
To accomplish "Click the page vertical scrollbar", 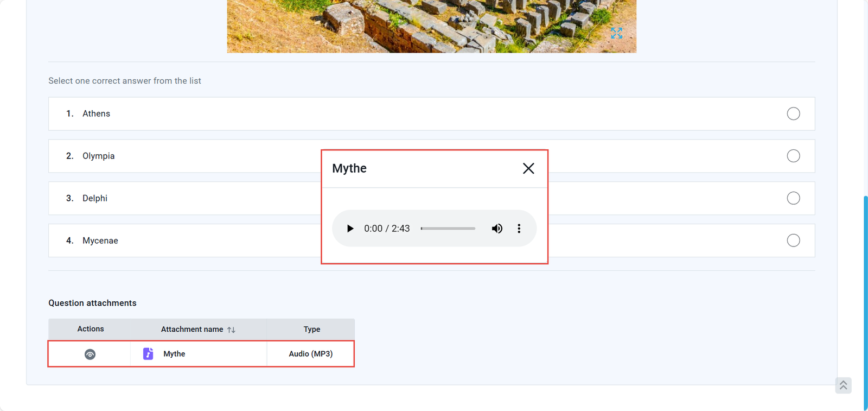I will [x=865, y=303].
